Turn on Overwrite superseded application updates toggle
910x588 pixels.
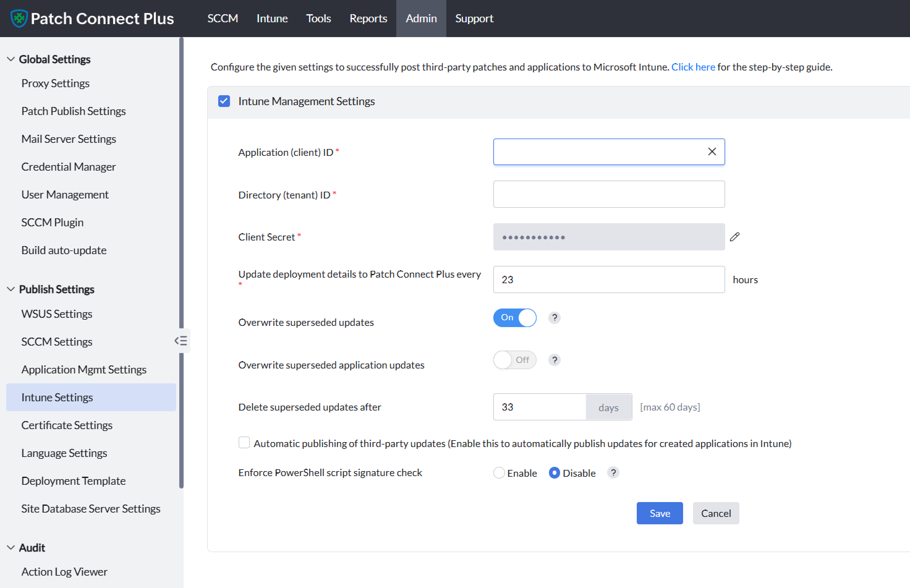coord(515,360)
